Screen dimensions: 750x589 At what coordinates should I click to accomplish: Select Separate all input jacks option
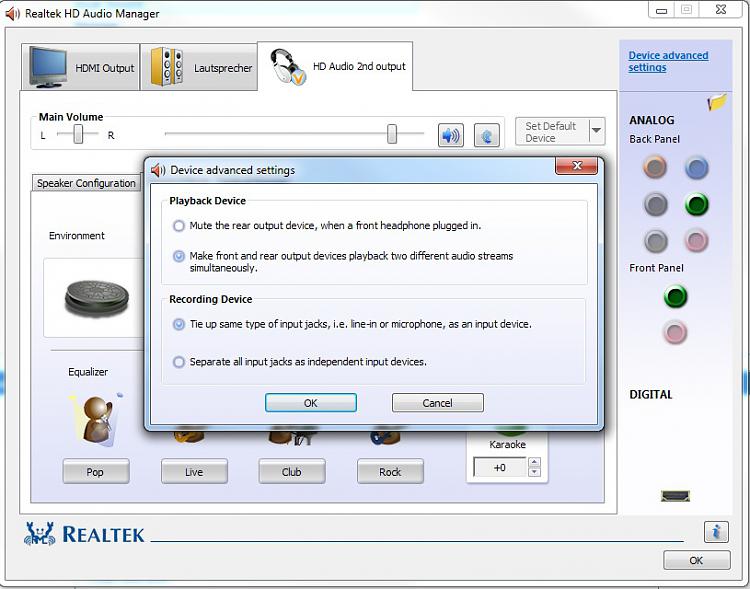pyautogui.click(x=179, y=362)
